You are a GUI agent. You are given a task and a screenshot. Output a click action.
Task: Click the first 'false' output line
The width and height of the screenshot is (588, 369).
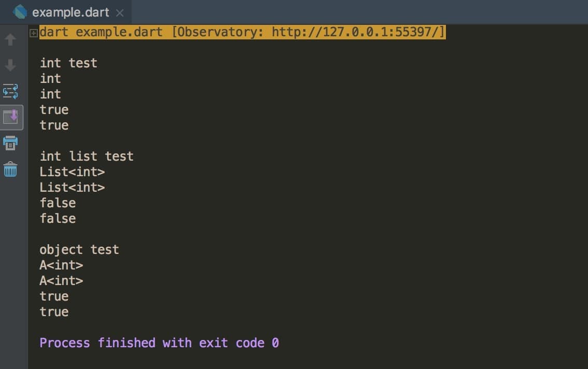(x=58, y=203)
